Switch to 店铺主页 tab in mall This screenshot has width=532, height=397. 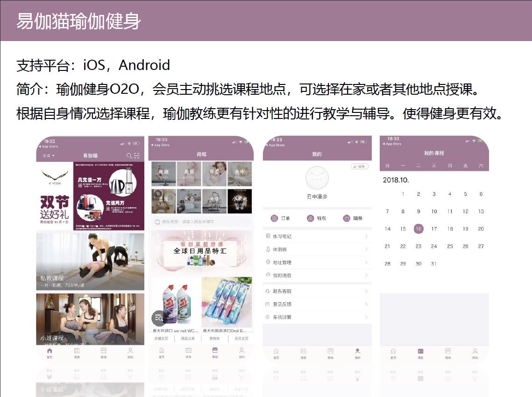pos(161,338)
